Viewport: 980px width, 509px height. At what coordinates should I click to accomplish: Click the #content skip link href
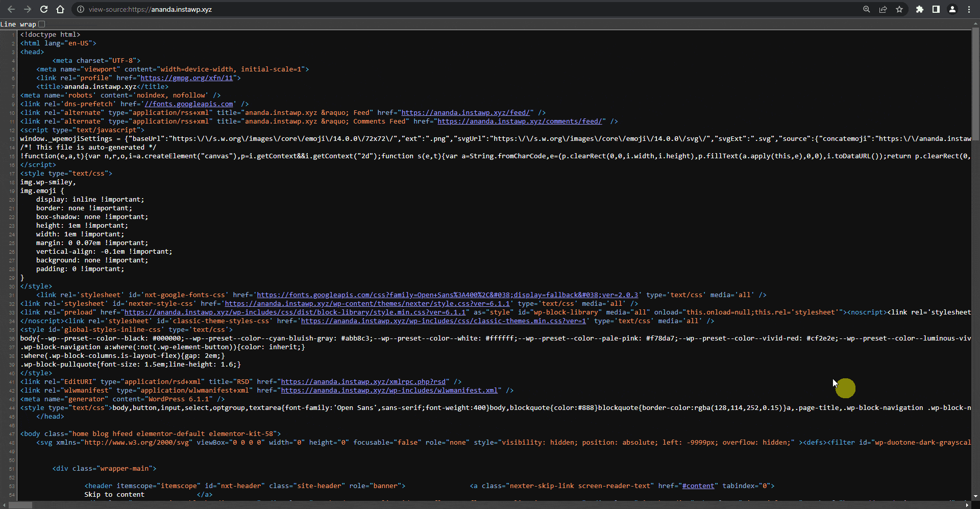click(x=699, y=486)
